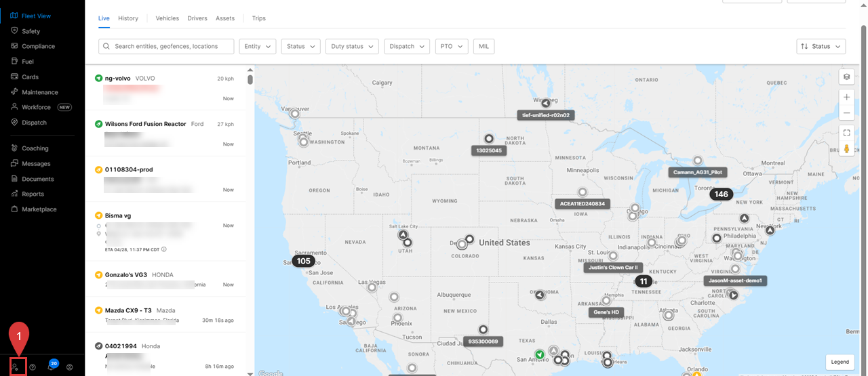Expand the Entity filter dropdown

(257, 46)
